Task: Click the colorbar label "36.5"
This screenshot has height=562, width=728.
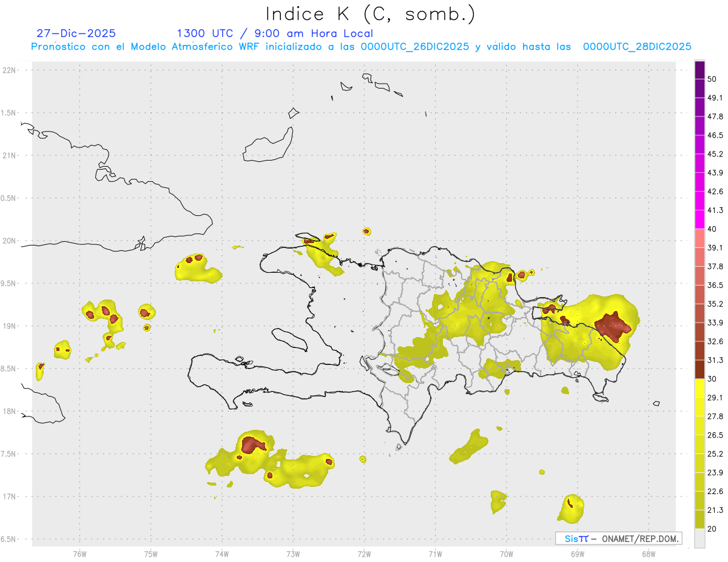Action: pyautogui.click(x=715, y=285)
